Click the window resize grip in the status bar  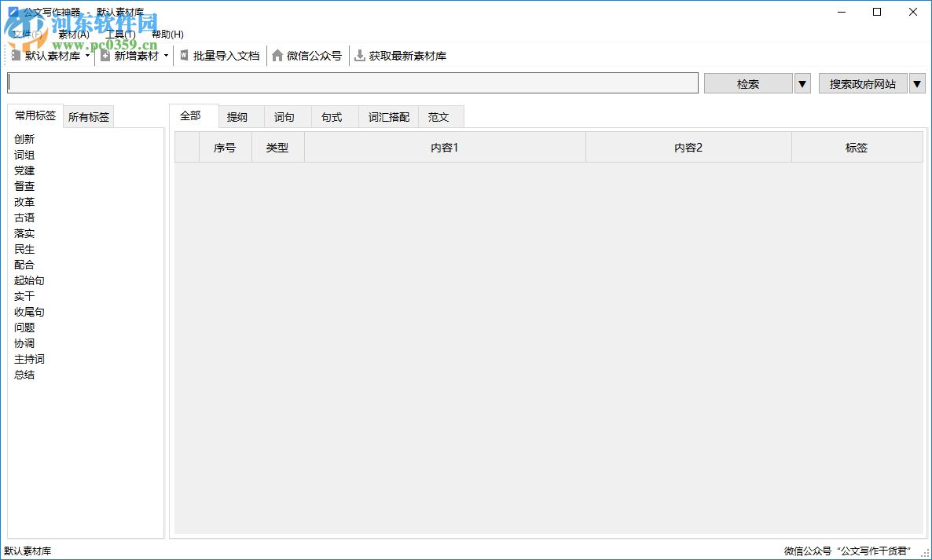(925, 553)
